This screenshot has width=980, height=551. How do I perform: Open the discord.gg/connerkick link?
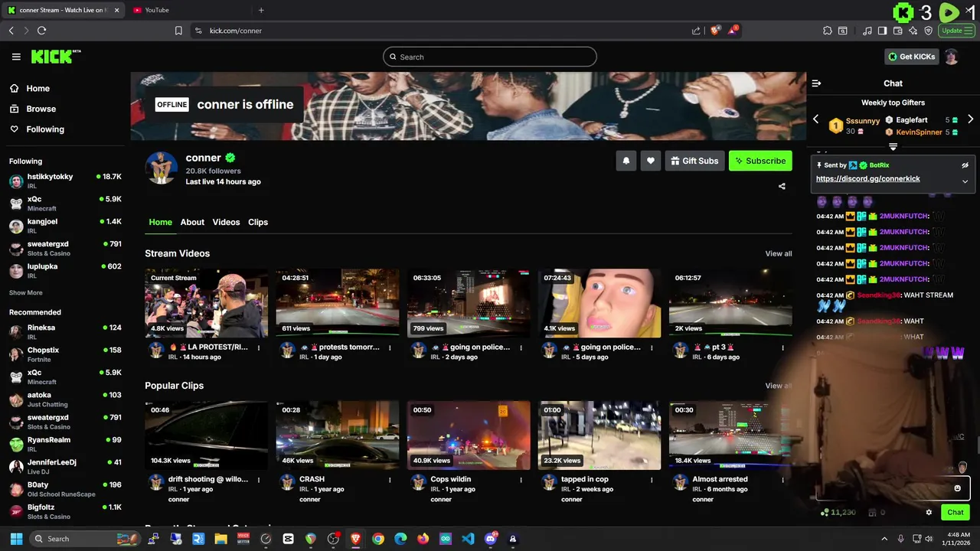tap(867, 178)
